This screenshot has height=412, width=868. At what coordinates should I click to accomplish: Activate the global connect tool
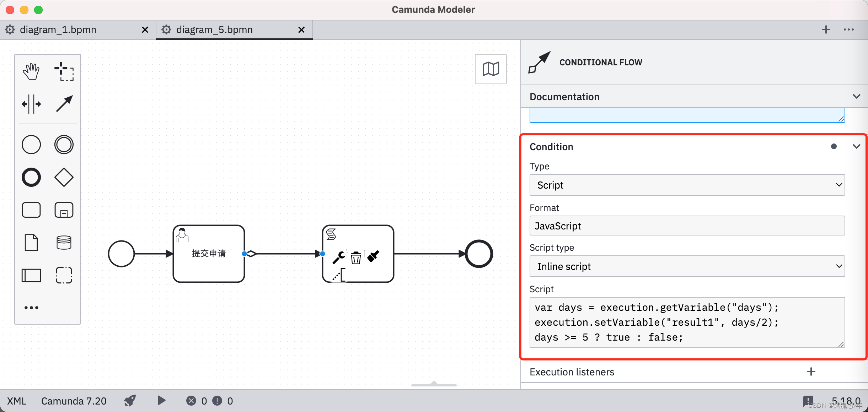(64, 104)
